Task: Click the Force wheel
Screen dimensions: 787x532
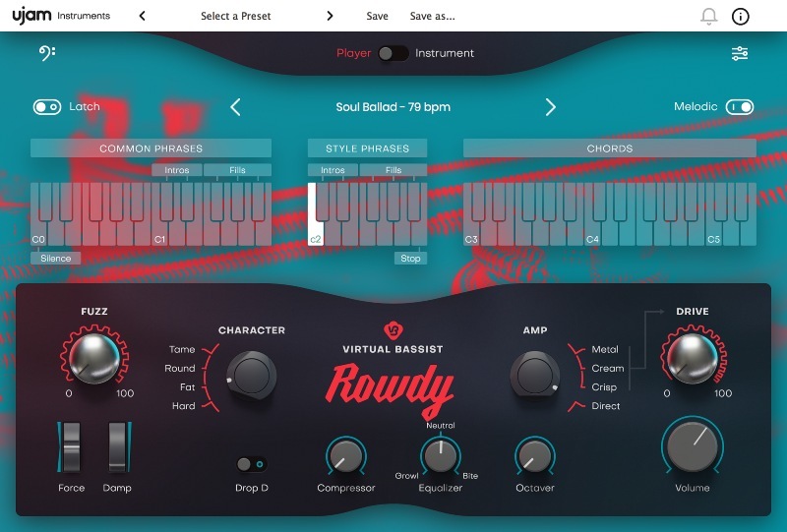Action: [70, 447]
